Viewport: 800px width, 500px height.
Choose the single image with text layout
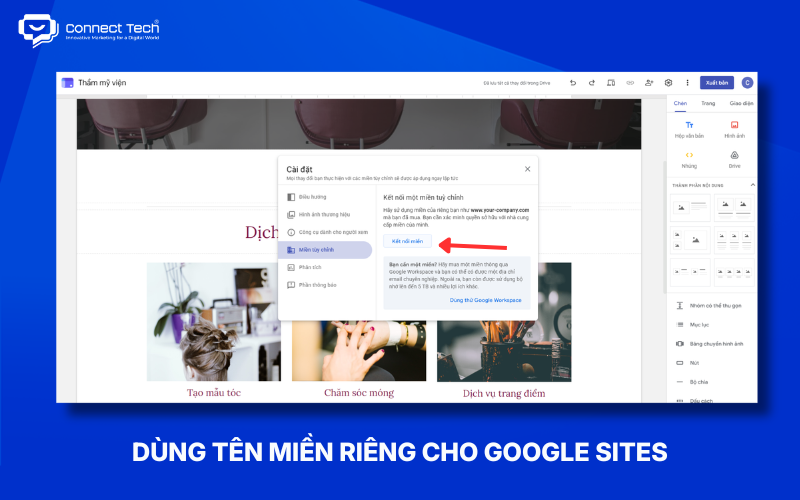(690, 208)
